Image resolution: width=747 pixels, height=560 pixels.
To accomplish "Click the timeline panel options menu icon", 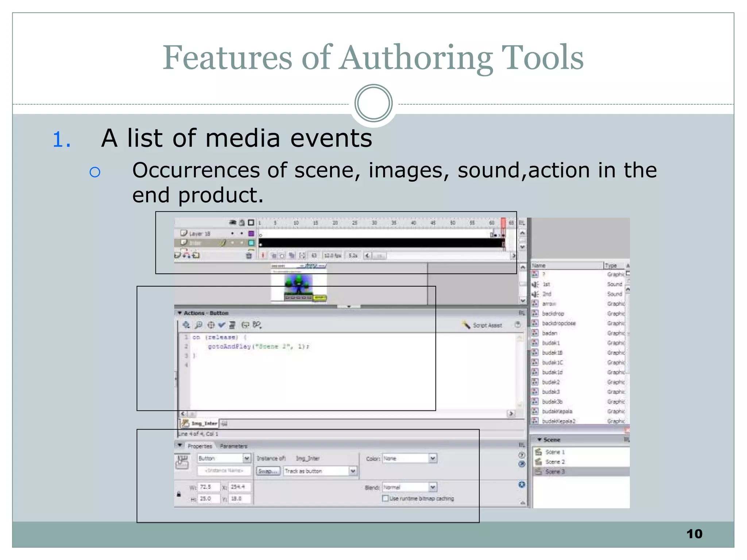I will [x=522, y=222].
